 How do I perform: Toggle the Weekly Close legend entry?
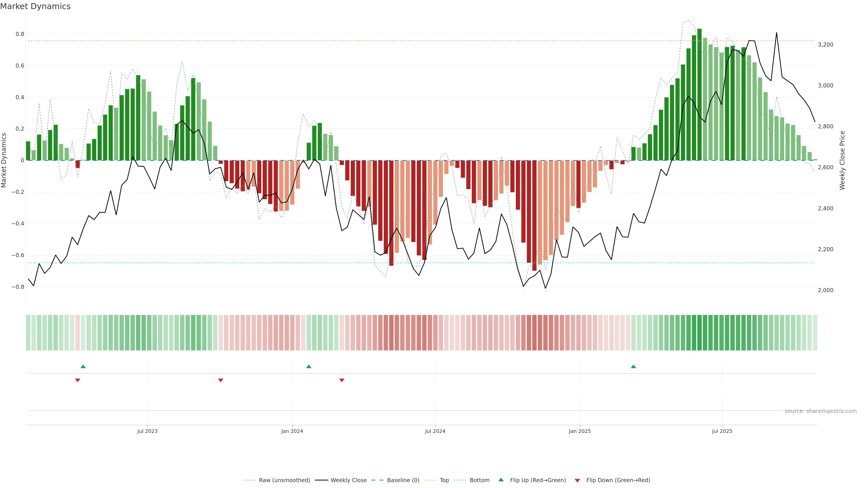(348, 480)
